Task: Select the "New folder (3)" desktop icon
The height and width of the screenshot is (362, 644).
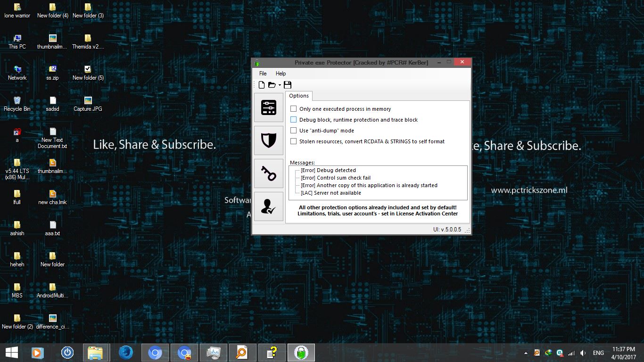Action: [88, 11]
